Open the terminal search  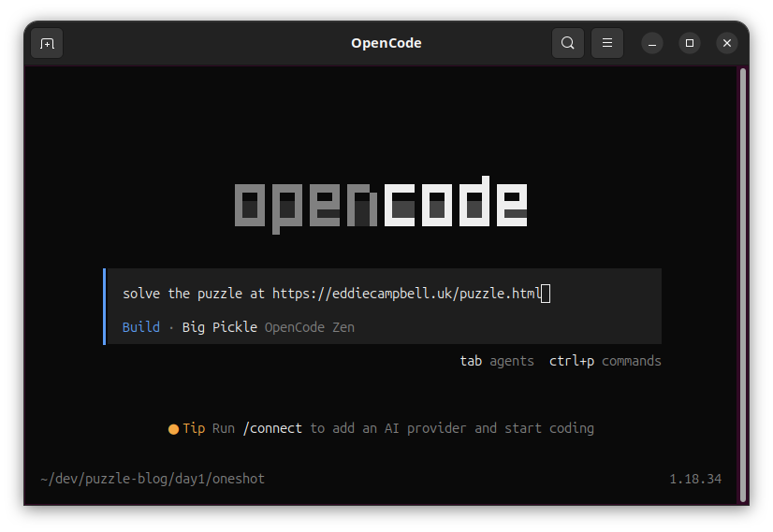(568, 43)
